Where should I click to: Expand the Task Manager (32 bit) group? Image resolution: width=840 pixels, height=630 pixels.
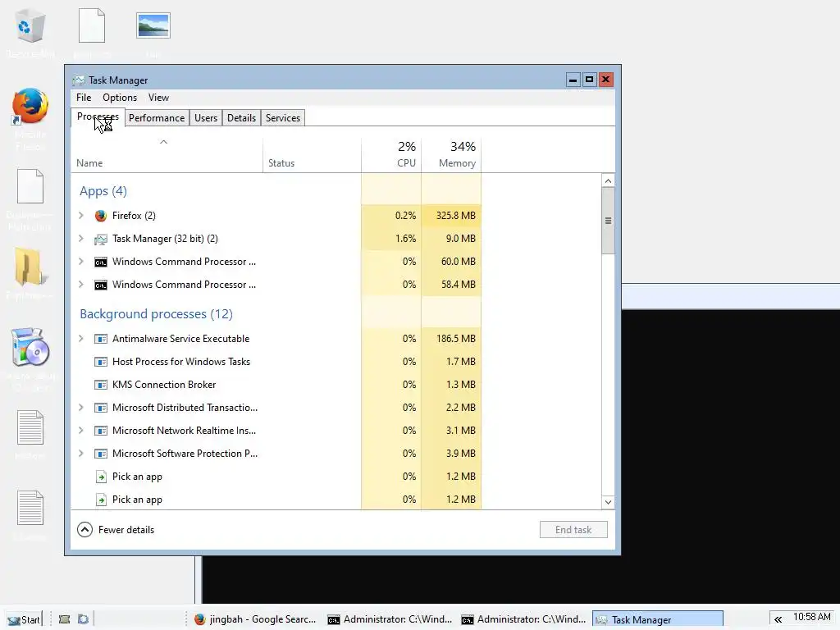(x=81, y=239)
